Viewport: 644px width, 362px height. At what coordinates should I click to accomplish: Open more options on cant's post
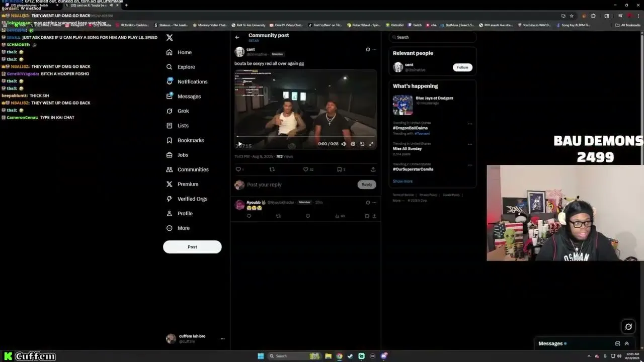[x=374, y=49]
